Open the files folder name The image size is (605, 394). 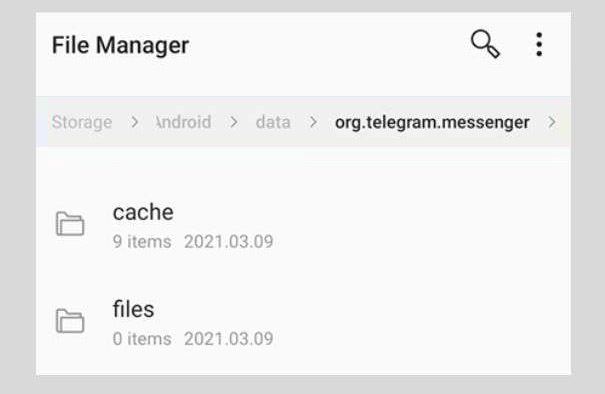pos(134,309)
